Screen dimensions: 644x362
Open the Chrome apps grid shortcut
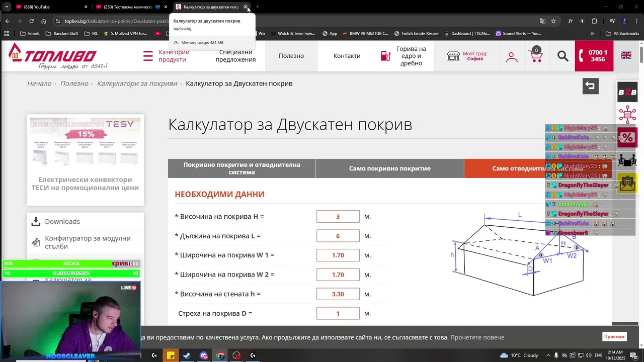(7, 34)
